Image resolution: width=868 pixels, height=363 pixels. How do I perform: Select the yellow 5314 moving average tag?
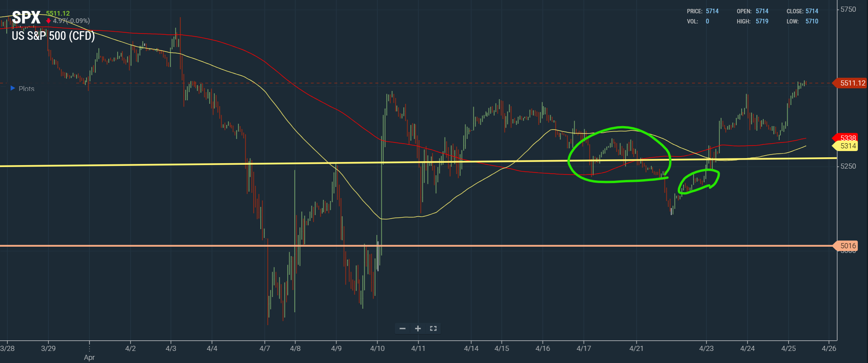(845, 146)
